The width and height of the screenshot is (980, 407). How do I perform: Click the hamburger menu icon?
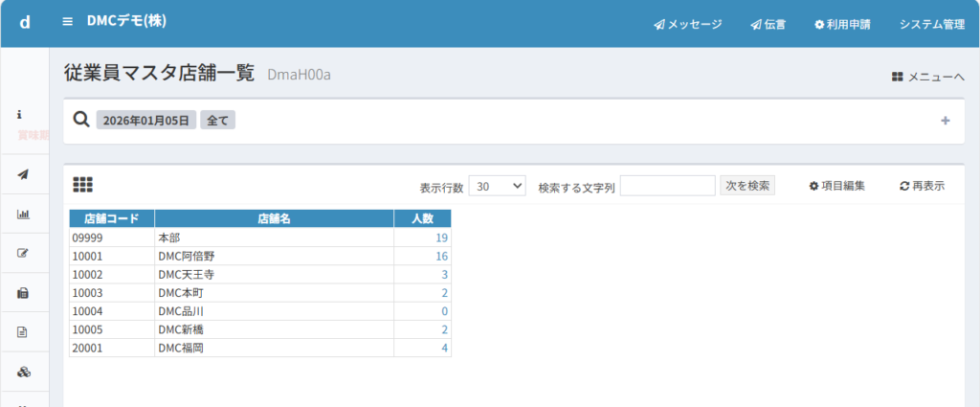(67, 22)
